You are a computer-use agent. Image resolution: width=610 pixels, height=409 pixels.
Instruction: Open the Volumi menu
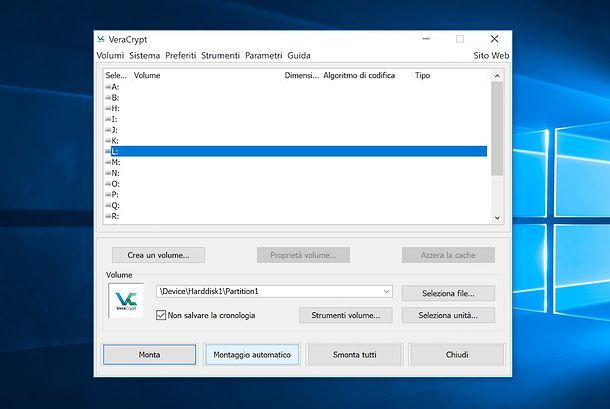coord(110,55)
